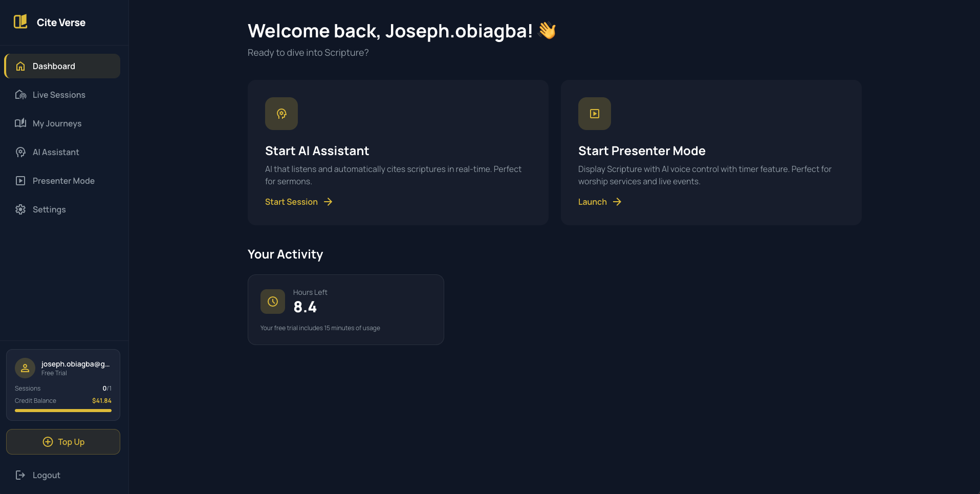980x494 pixels.
Task: Switch to My Journeys in the sidebar
Action: click(57, 123)
